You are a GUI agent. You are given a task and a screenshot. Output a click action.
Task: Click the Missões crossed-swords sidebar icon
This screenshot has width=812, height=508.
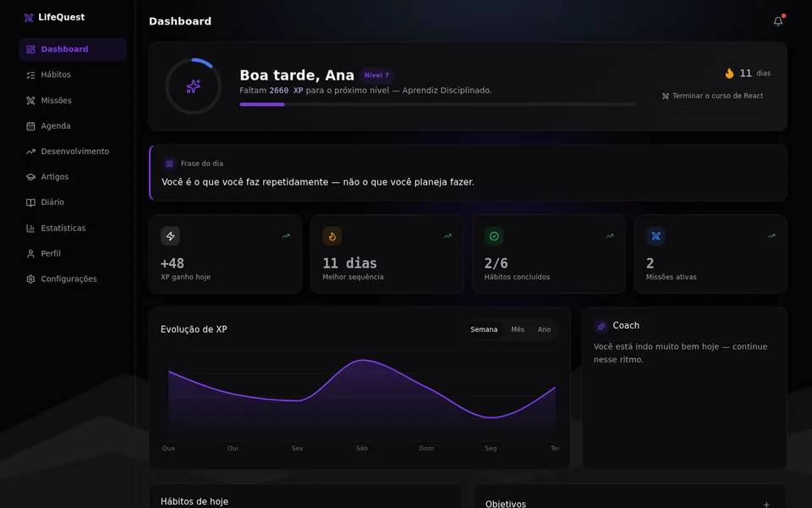click(30, 101)
